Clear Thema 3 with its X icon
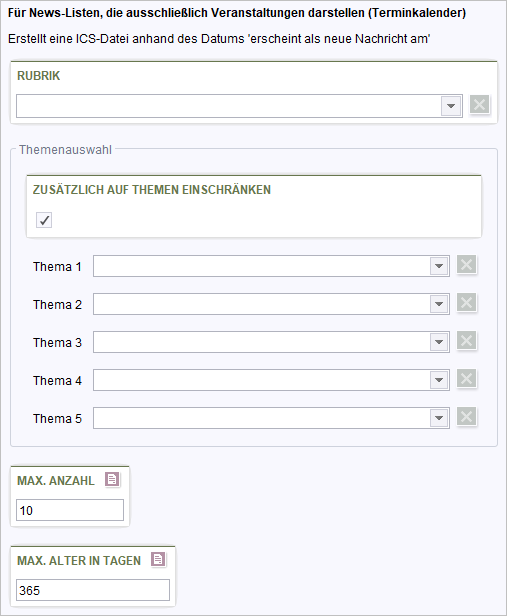Image resolution: width=507 pixels, height=616 pixels. point(467,341)
